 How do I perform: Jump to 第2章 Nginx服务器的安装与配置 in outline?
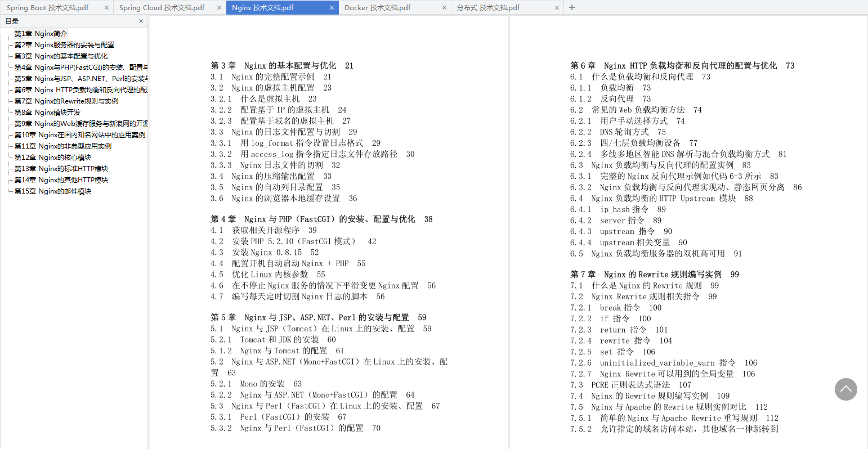tap(64, 45)
